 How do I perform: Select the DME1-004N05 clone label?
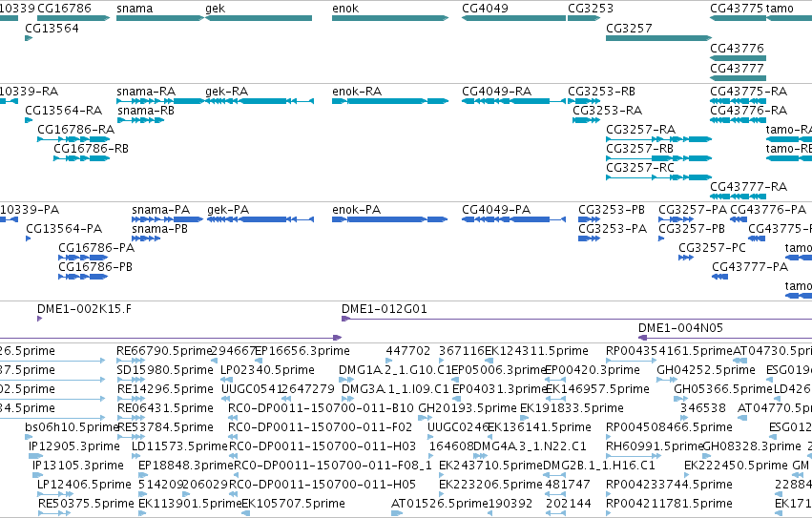[x=680, y=328]
